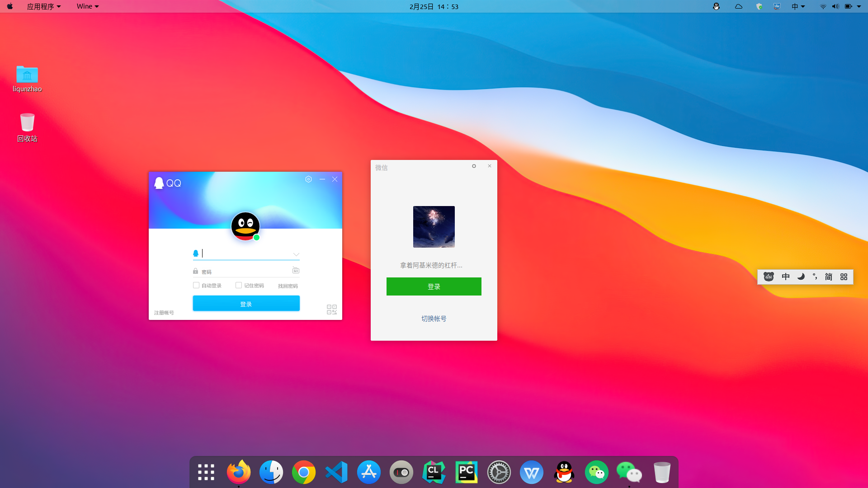868x488 pixels.
Task: Click the Apple menu icon
Action: (9, 6)
